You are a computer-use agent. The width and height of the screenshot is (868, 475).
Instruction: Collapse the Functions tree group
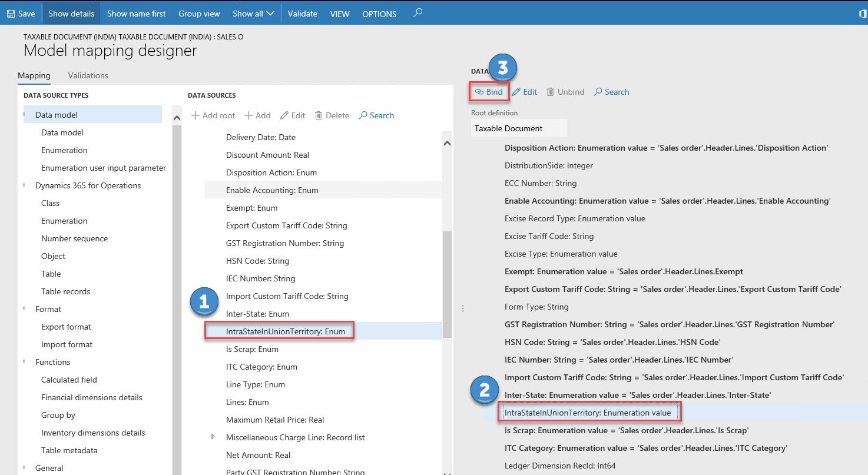(25, 361)
